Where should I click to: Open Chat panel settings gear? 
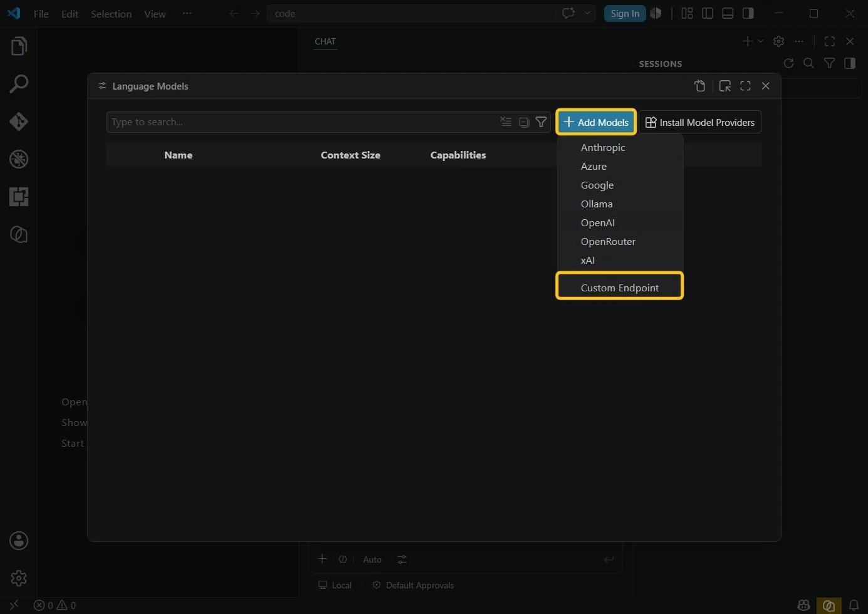tap(778, 41)
